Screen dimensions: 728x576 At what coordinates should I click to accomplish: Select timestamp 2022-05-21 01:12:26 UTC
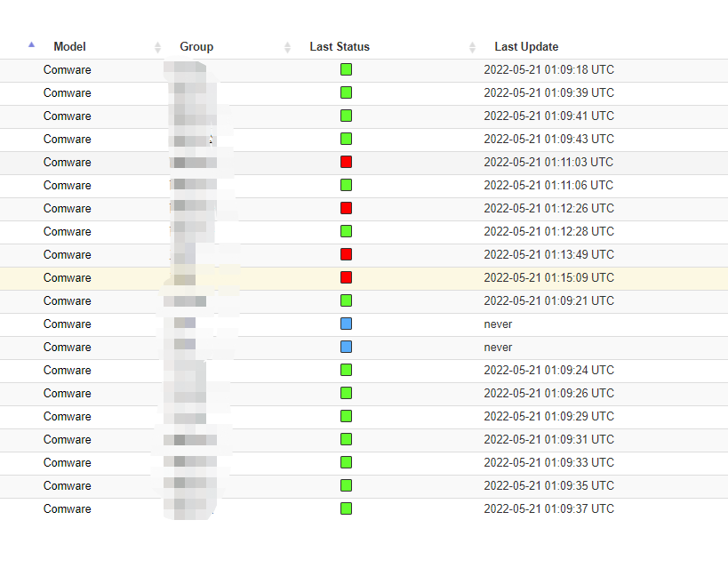[548, 208]
